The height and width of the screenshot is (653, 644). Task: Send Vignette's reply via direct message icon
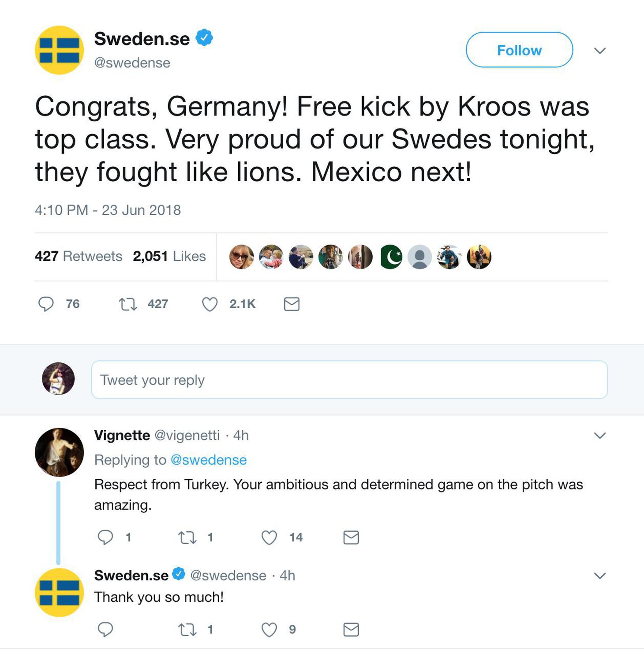(x=351, y=537)
